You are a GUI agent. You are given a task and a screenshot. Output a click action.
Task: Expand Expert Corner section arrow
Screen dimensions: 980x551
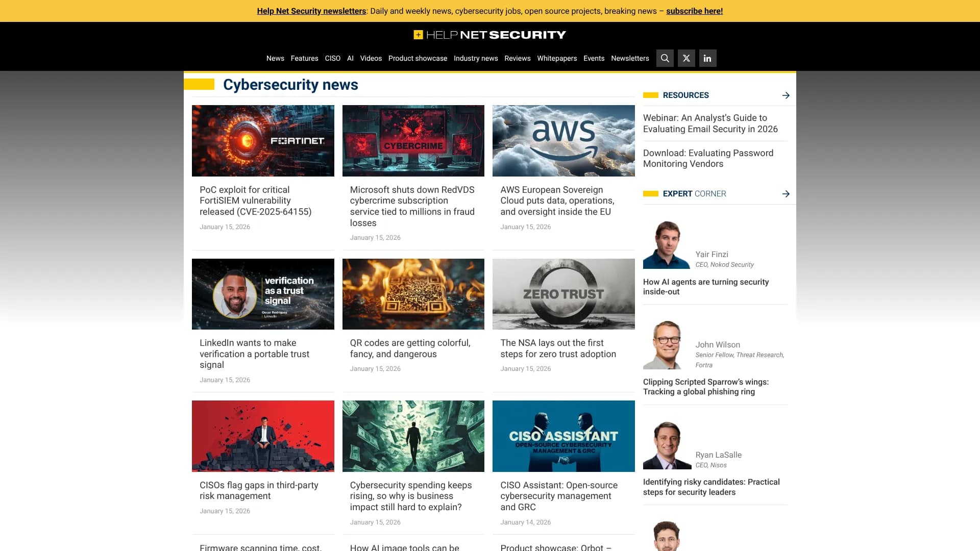click(x=786, y=194)
